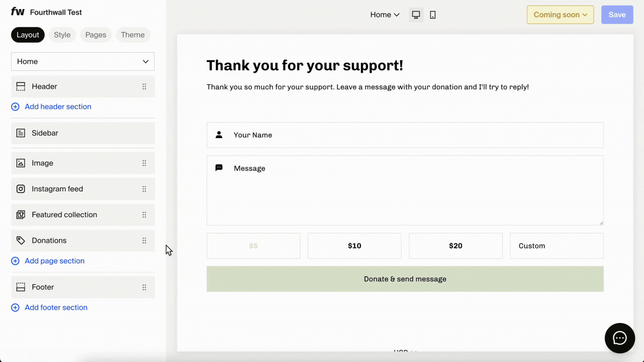Screen dimensions: 644x362
Task: Click the Message box resize grip
Action: pyautogui.click(x=601, y=223)
